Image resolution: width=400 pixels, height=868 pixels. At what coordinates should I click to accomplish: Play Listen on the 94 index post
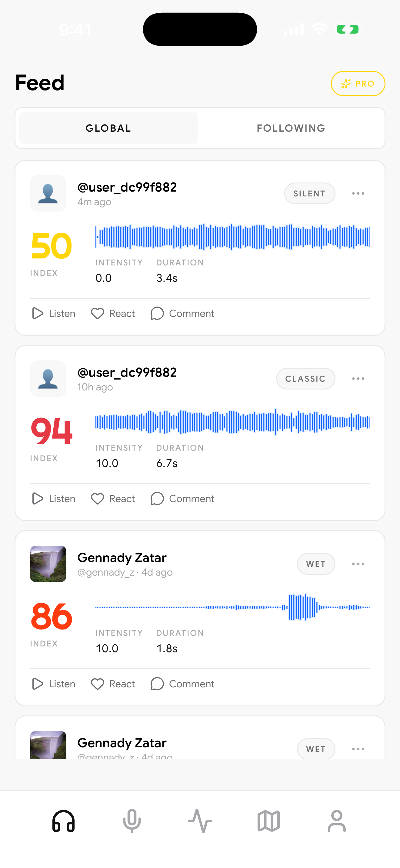(53, 499)
